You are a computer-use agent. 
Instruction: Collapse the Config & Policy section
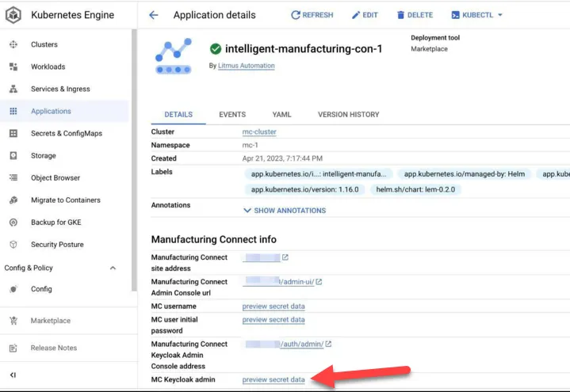[x=113, y=268]
